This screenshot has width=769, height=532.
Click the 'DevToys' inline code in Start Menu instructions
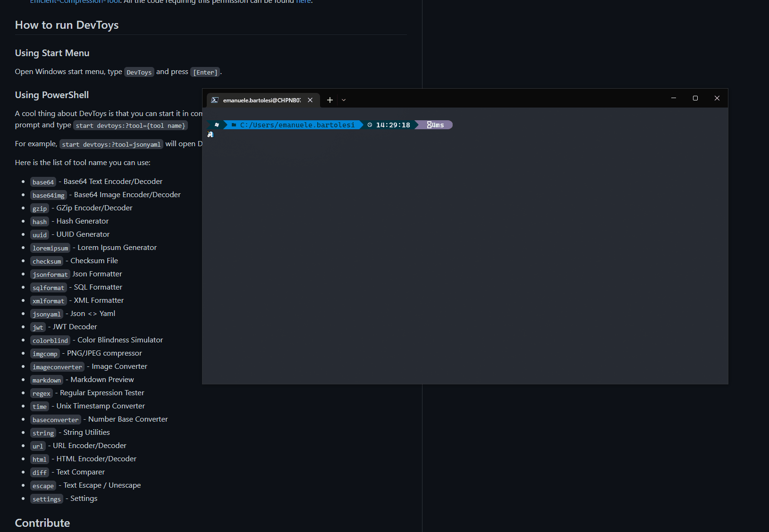pyautogui.click(x=139, y=72)
